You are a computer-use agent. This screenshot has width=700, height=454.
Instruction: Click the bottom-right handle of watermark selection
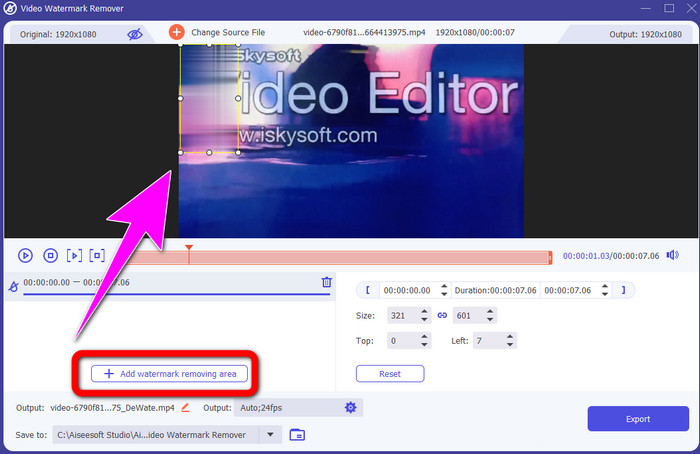238,153
